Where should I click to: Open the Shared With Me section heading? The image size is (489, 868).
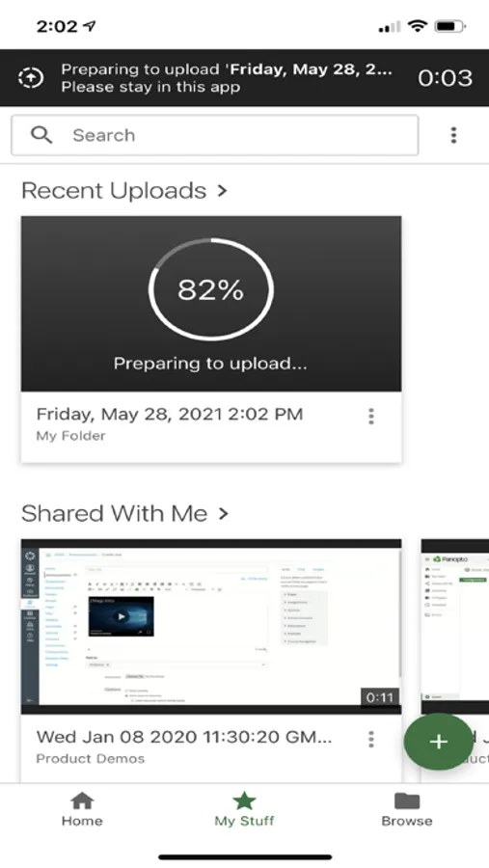click(114, 514)
